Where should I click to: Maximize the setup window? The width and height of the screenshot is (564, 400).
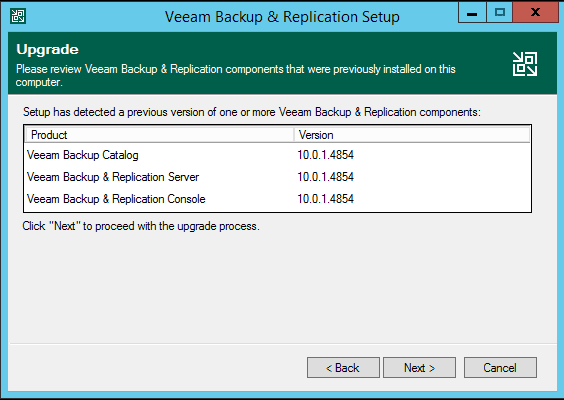click(500, 13)
